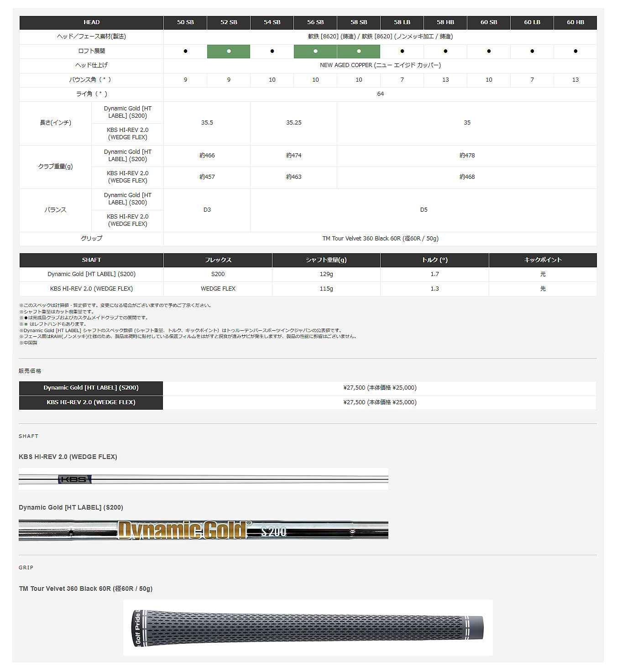Screen dimensions: 617x672
Task: Click the club weight '約478'
Action: coord(467,156)
